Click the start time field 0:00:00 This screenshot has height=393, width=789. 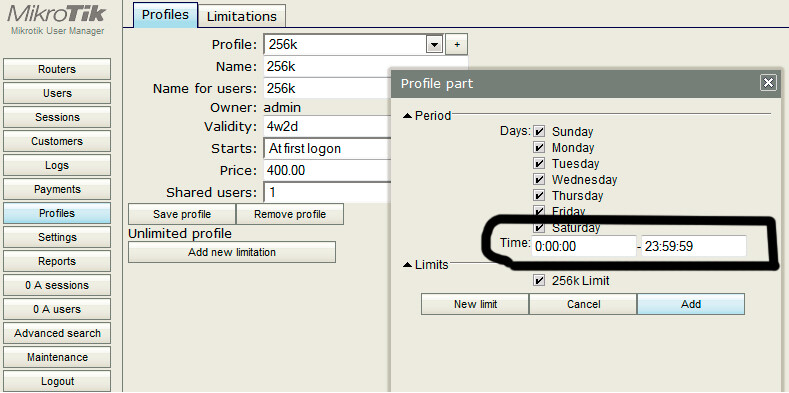[584, 246]
